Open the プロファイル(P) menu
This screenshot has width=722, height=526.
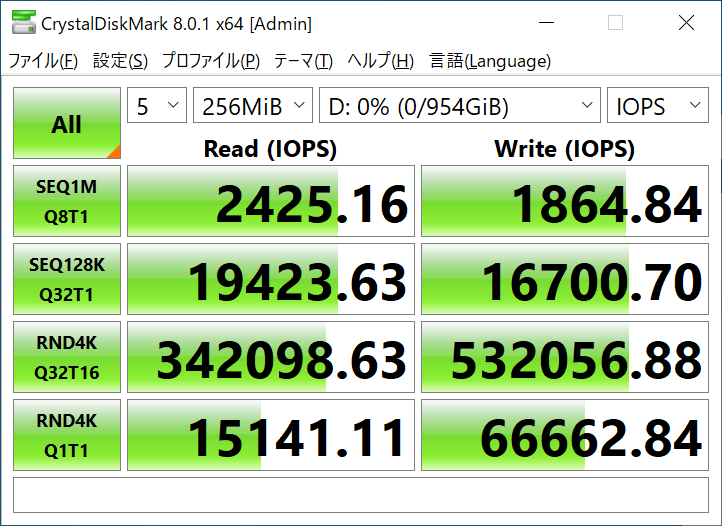pos(211,61)
